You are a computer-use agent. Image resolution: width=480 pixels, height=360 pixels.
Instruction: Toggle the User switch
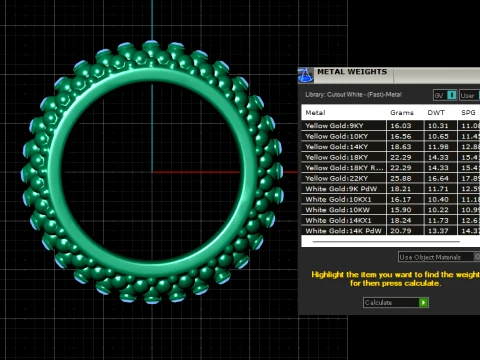pyautogui.click(x=470, y=95)
